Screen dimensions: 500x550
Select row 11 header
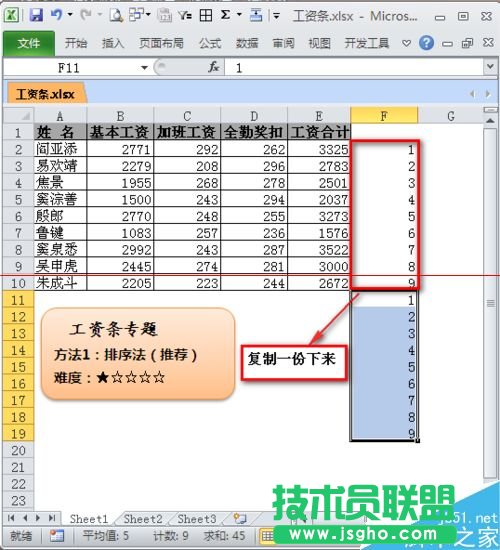pyautogui.click(x=18, y=300)
